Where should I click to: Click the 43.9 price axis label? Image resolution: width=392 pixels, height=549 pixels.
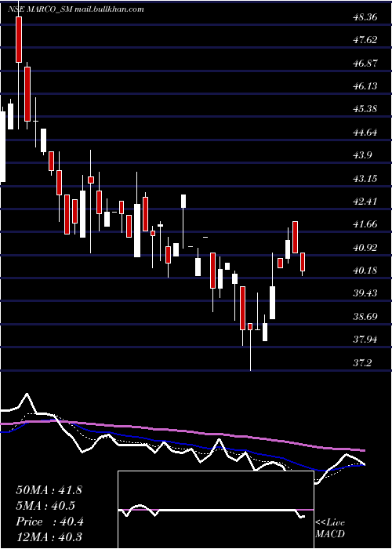[362, 155]
